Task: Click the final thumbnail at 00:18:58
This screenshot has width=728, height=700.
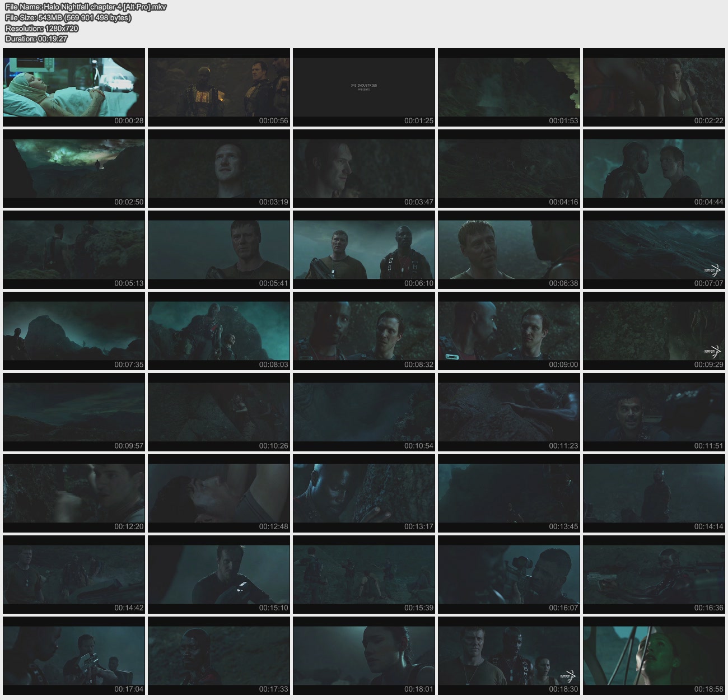Action: click(x=654, y=655)
